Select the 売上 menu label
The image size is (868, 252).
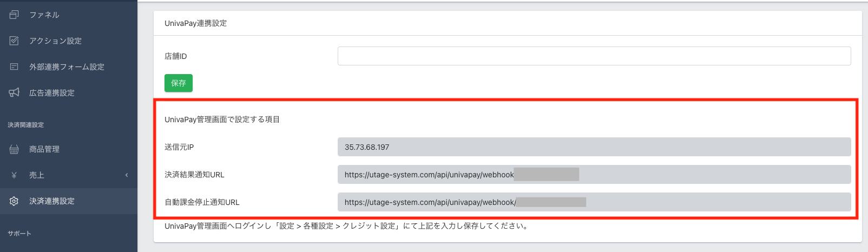(x=37, y=175)
